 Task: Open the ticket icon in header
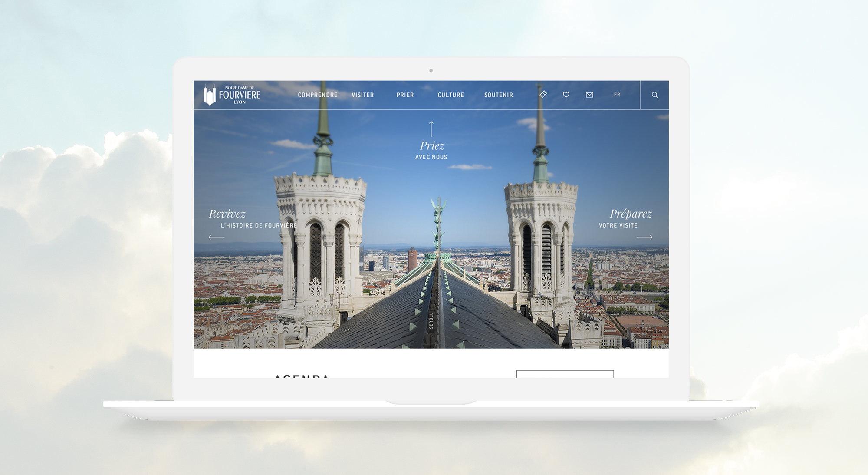pos(543,94)
